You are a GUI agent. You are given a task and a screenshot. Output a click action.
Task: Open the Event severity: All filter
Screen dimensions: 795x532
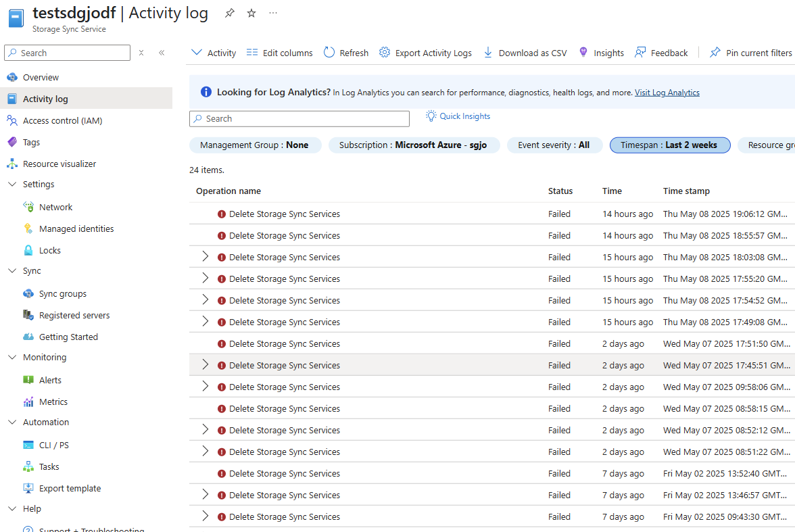pos(554,145)
